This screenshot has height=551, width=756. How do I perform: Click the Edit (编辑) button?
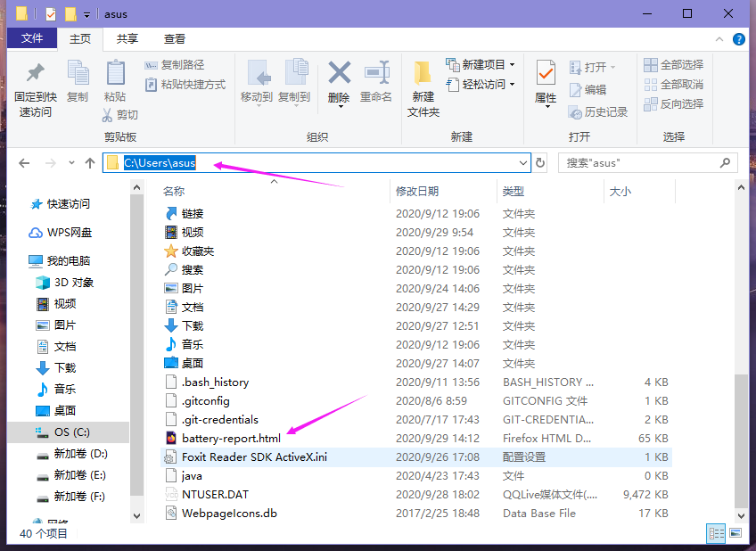coord(588,90)
